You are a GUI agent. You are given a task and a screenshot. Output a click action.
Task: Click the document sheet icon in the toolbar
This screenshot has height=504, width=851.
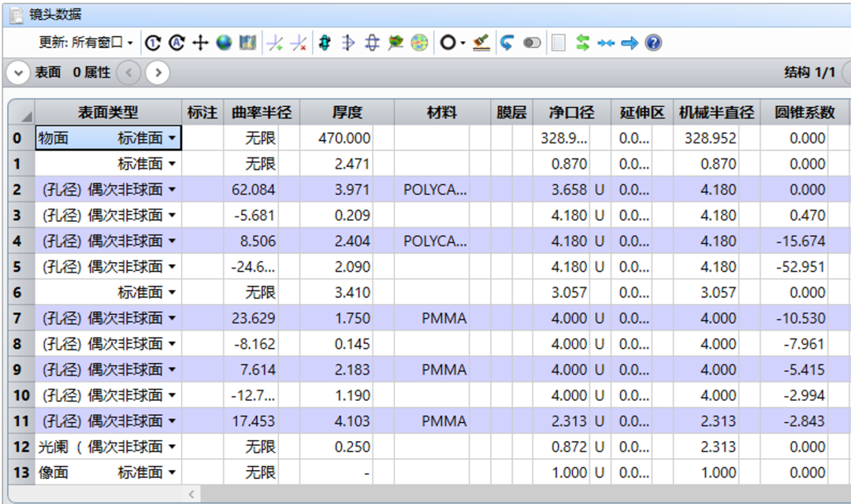(x=559, y=43)
